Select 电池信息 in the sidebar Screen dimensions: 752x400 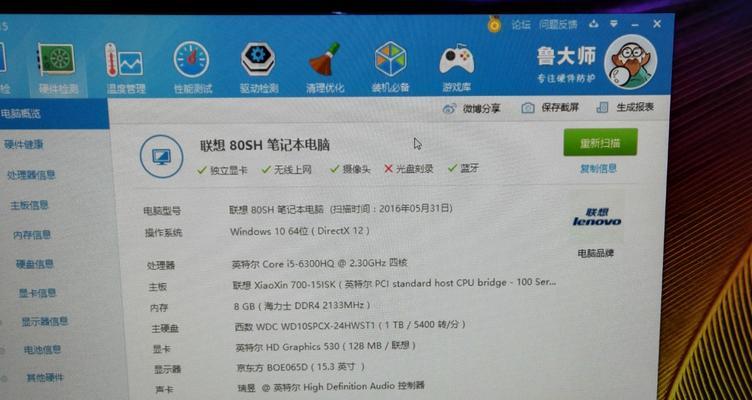[43, 350]
